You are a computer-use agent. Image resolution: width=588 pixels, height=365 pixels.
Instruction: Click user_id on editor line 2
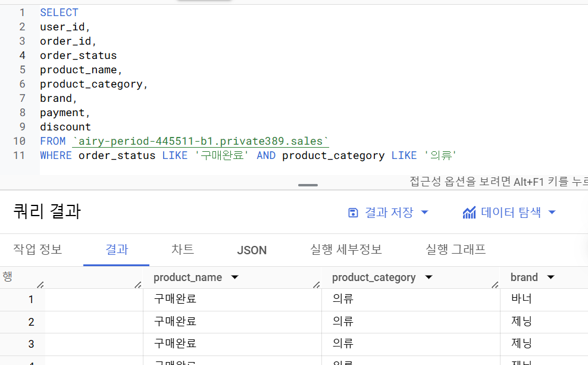click(x=62, y=27)
